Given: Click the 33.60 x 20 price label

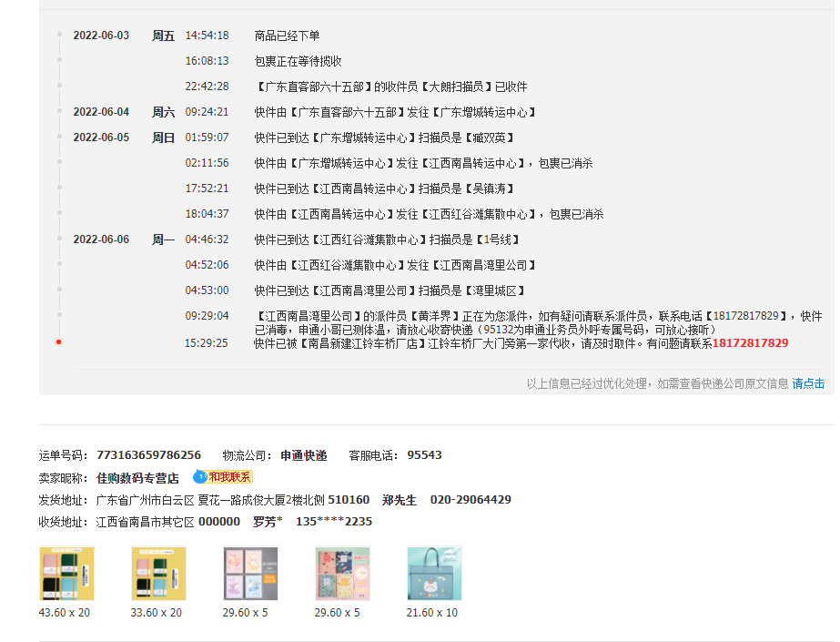Looking at the screenshot, I should point(156,613).
